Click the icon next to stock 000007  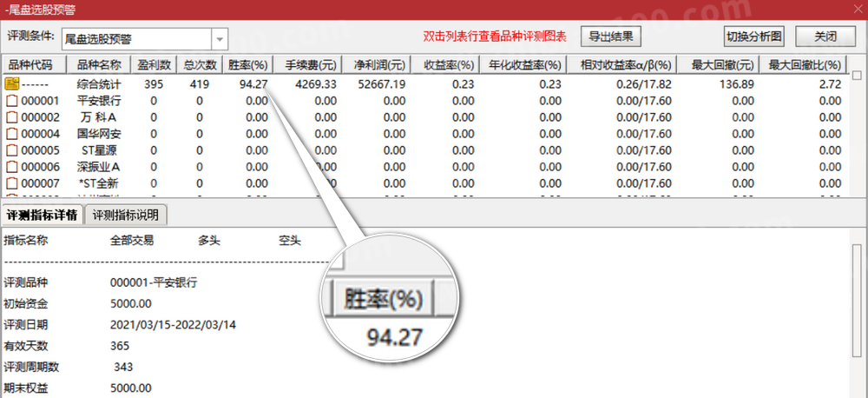(12, 183)
